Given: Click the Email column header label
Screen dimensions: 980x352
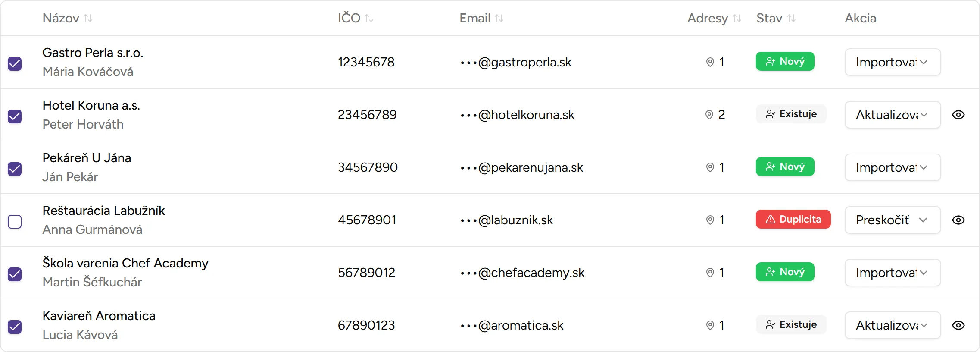Looking at the screenshot, I should pyautogui.click(x=474, y=18).
